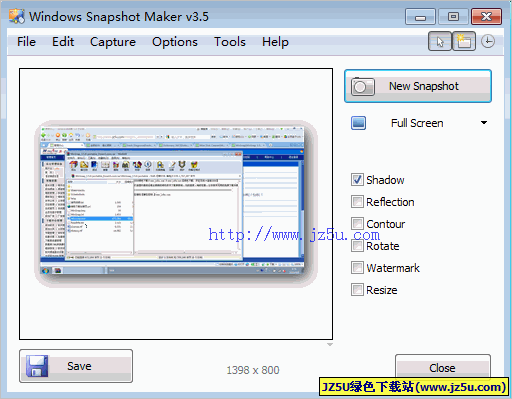Image resolution: width=512 pixels, height=399 pixels.
Task: Enable the Resize checkbox
Action: (x=357, y=290)
